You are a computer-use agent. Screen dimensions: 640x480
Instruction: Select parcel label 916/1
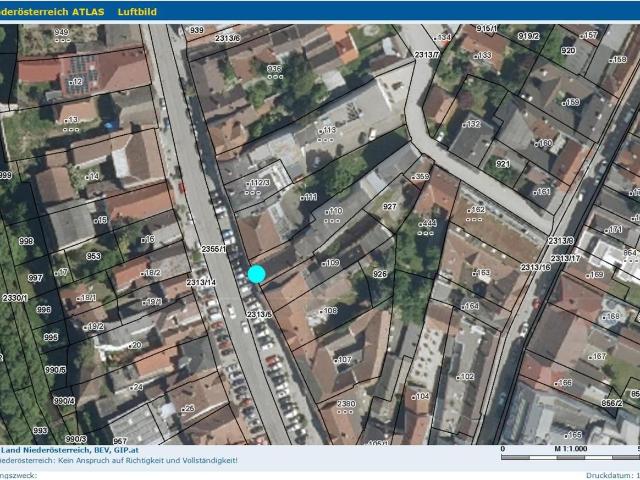[x=486, y=29]
